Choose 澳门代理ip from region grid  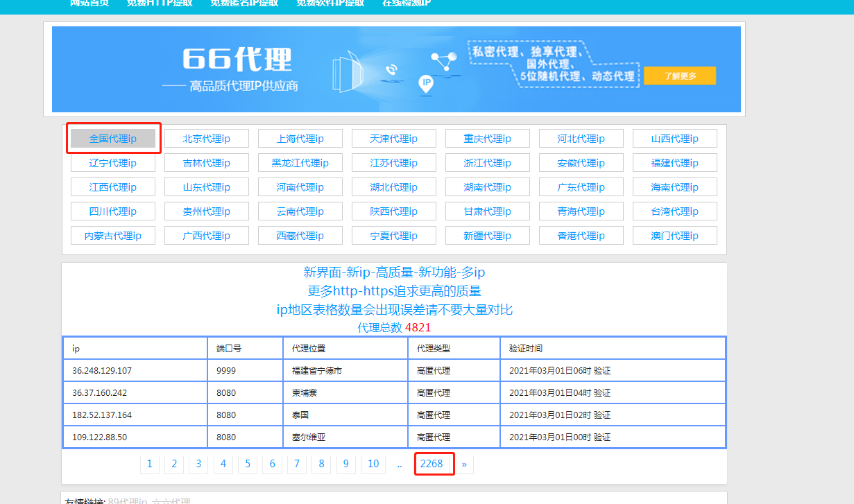point(674,235)
